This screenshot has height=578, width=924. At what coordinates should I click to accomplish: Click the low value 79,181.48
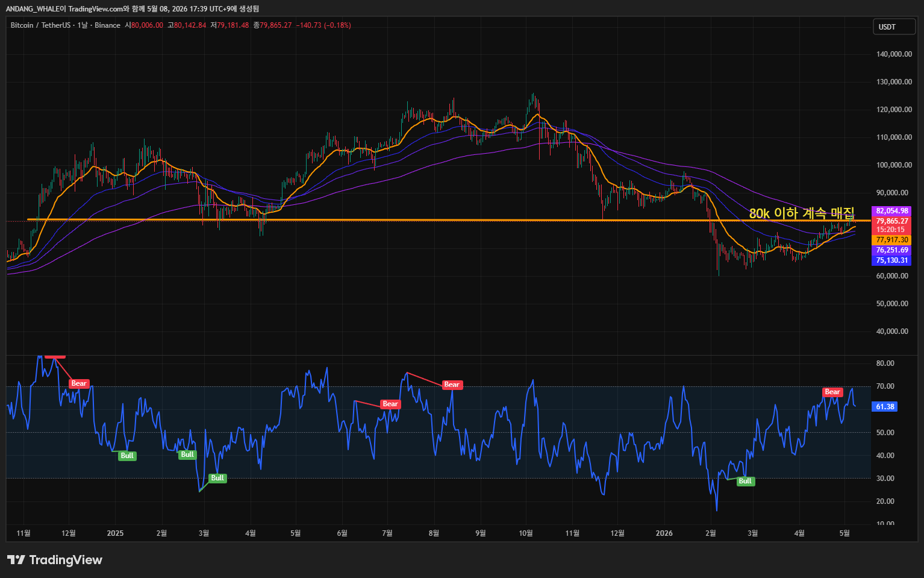click(x=233, y=25)
